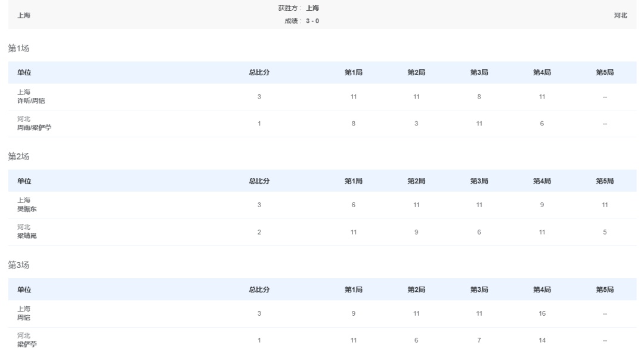Image resolution: width=644 pixels, height=354 pixels.
Task: Select the 许昕/周恺 doubles pair row
Action: (x=31, y=101)
